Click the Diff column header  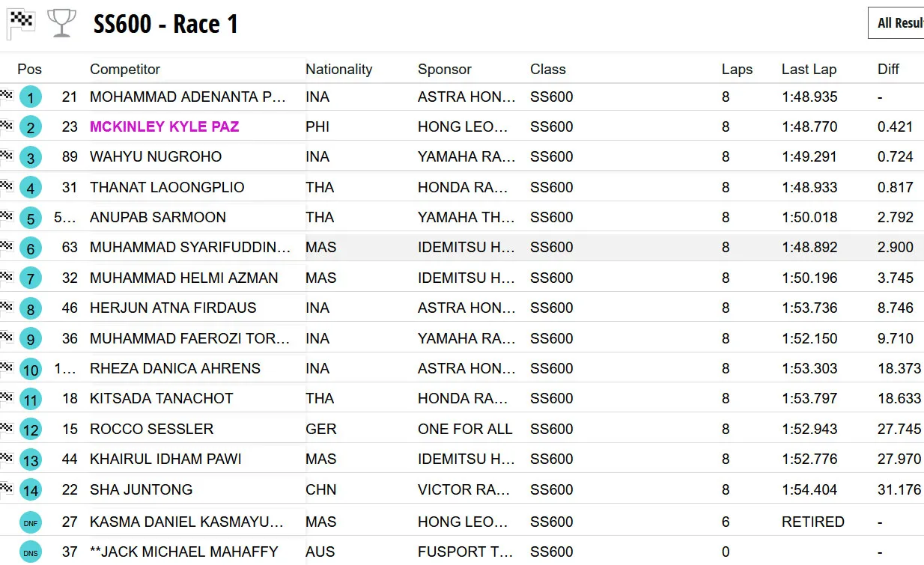(888, 70)
